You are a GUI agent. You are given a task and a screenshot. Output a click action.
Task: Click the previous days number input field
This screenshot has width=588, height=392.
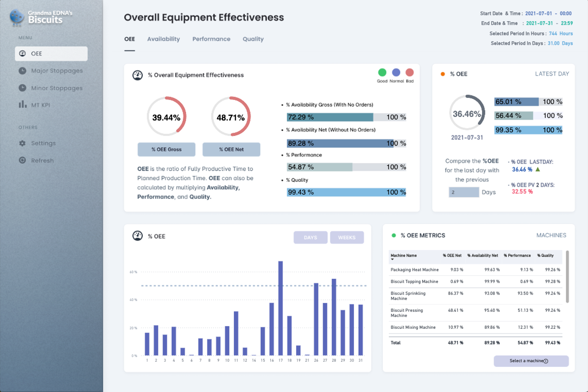(x=464, y=192)
